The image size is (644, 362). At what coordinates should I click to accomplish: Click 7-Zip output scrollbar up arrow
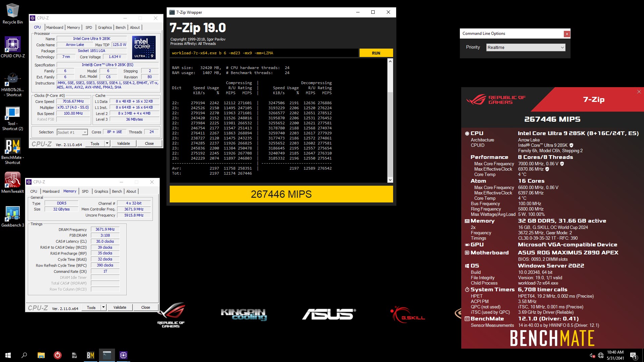[390, 61]
